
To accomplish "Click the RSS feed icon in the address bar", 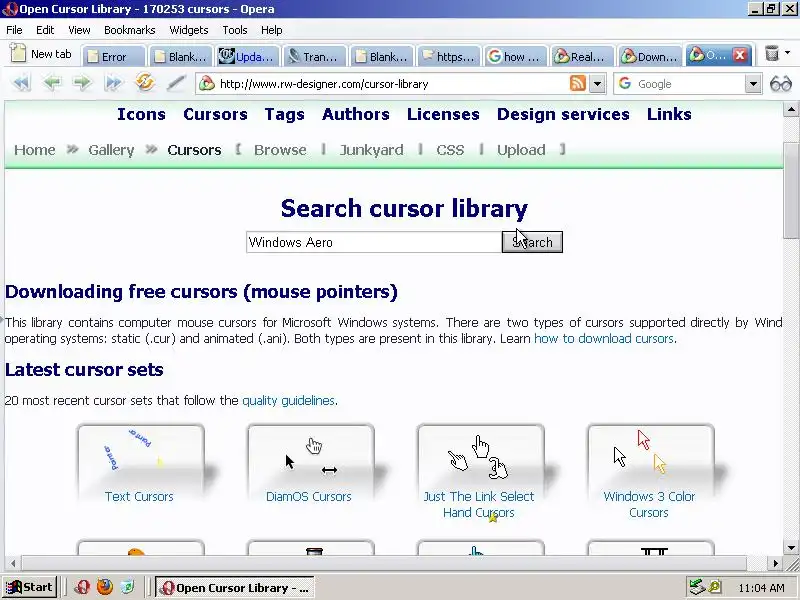I will [578, 83].
